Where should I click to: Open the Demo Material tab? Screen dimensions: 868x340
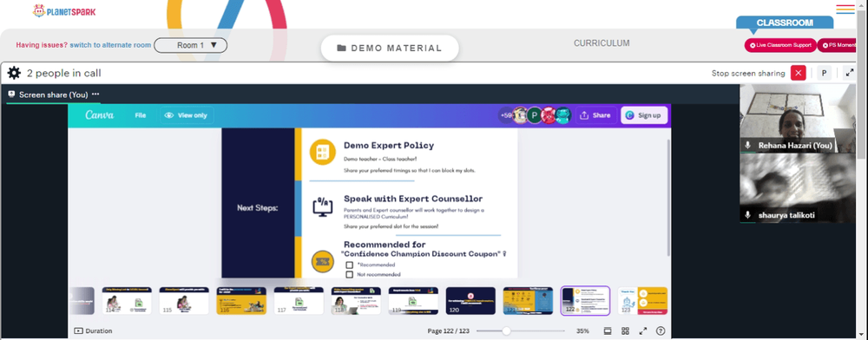(x=390, y=48)
